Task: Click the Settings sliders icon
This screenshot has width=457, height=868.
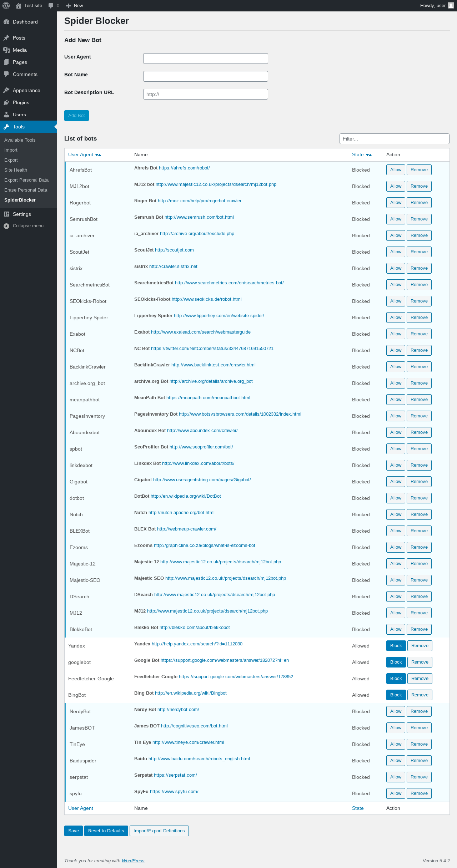Action: pos(6,214)
